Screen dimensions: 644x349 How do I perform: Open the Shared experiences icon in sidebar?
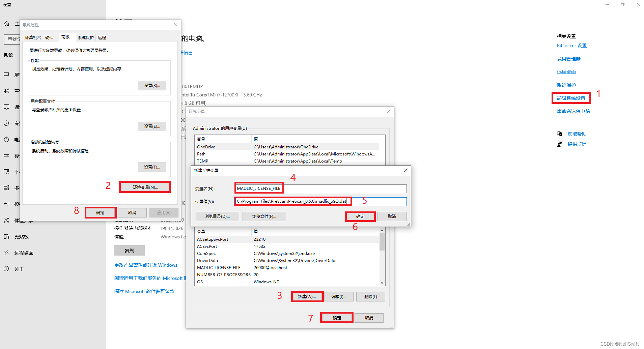tap(6, 220)
